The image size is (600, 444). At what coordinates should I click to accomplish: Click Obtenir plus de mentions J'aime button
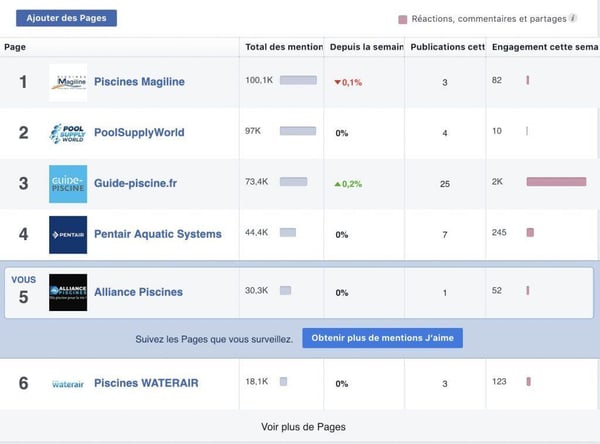pyautogui.click(x=382, y=338)
